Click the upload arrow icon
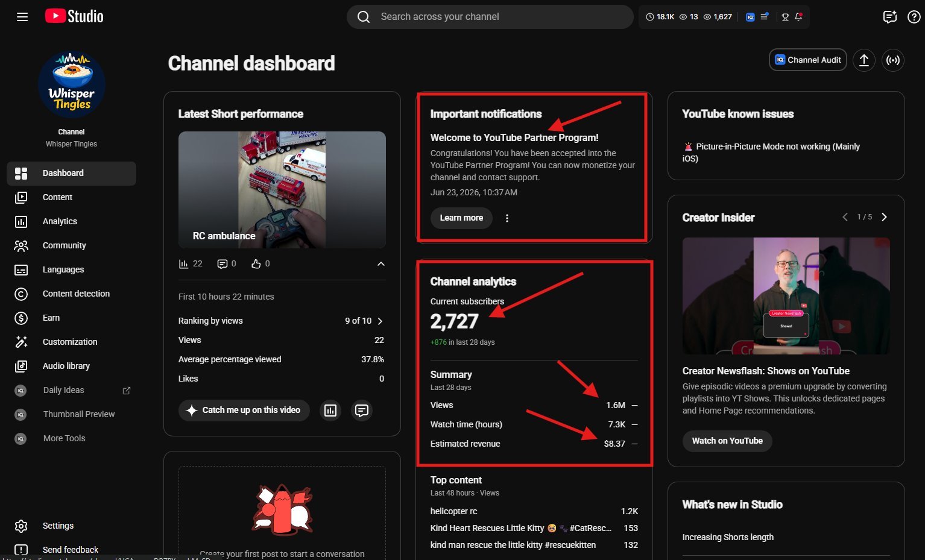The image size is (925, 560). coord(863,60)
